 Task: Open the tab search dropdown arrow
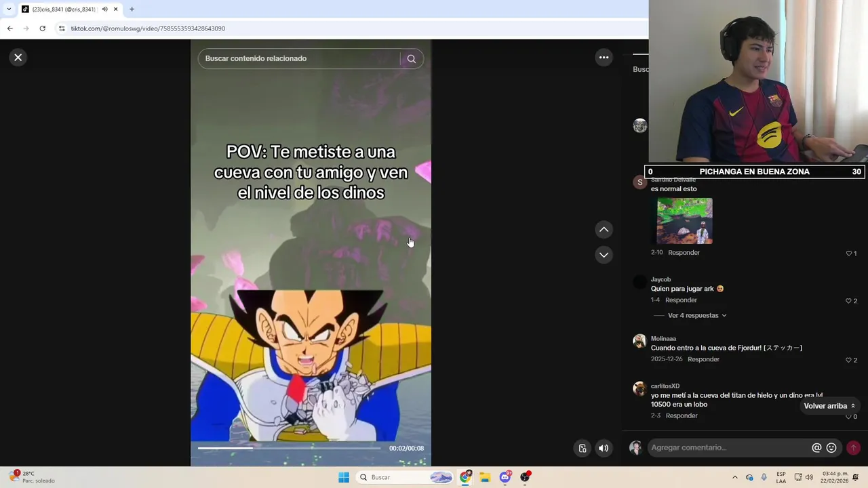point(8,9)
